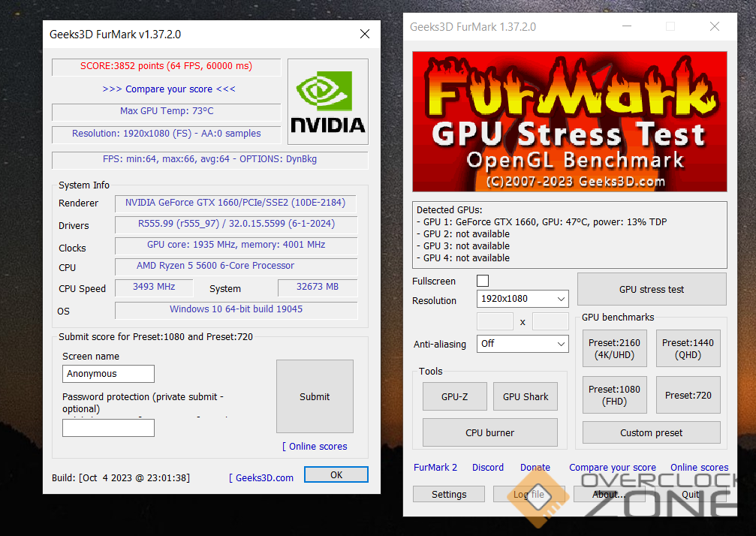Open the About... button
The height and width of the screenshot is (536, 756).
609,495
